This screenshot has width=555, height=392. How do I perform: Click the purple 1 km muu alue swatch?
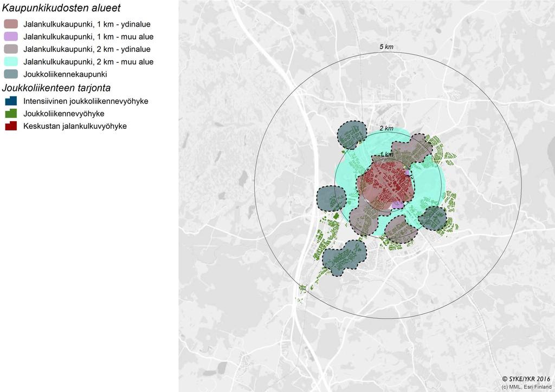tap(11, 36)
